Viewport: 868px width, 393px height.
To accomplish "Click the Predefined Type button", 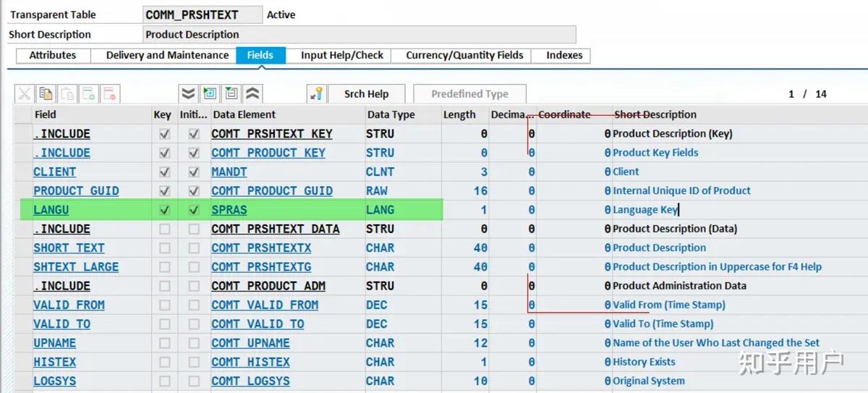I will coord(469,93).
